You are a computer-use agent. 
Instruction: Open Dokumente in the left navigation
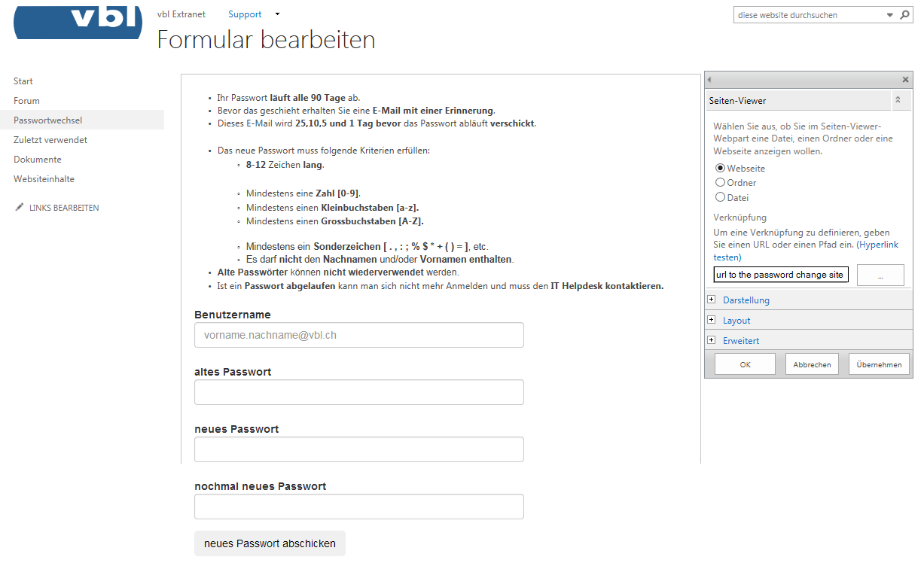pyautogui.click(x=38, y=160)
